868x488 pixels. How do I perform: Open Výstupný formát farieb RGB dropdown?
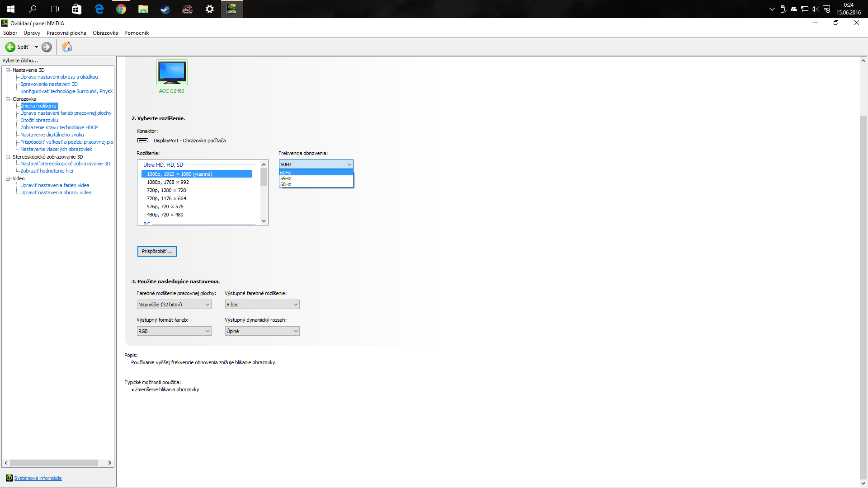click(174, 331)
